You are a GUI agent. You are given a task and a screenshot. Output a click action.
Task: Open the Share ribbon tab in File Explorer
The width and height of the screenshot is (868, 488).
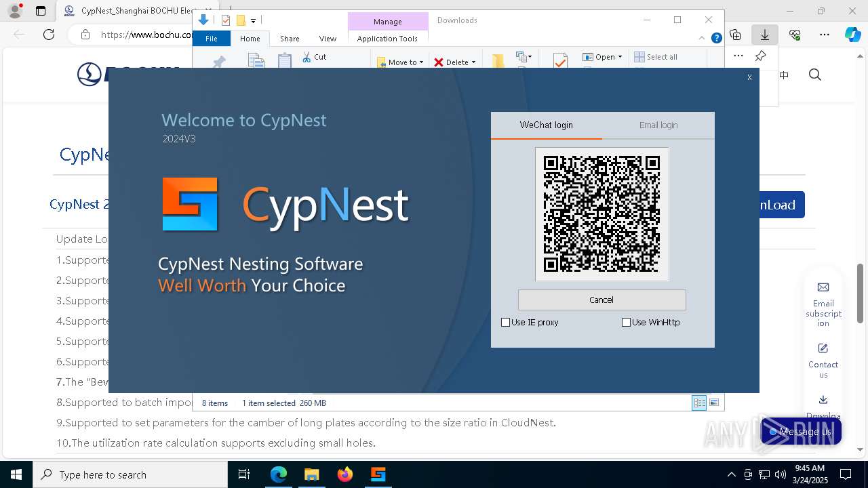coord(290,39)
